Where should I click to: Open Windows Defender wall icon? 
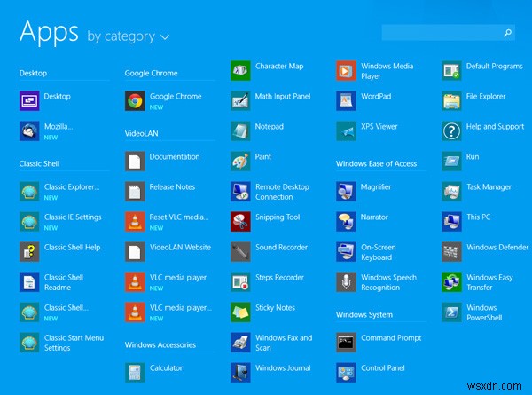pos(451,252)
